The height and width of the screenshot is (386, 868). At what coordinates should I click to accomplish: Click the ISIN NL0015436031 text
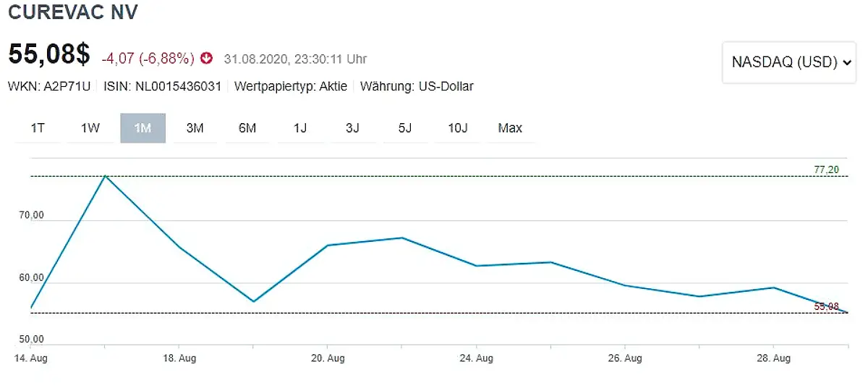[x=162, y=86]
